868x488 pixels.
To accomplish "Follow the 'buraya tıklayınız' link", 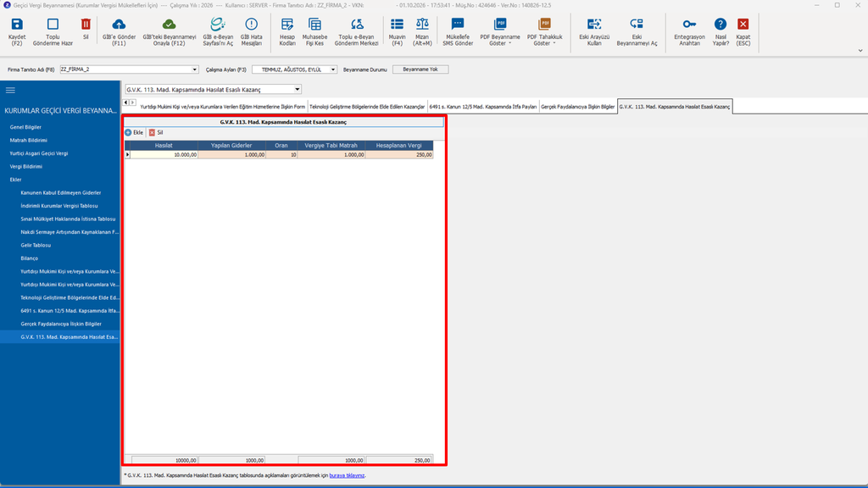I will point(347,475).
